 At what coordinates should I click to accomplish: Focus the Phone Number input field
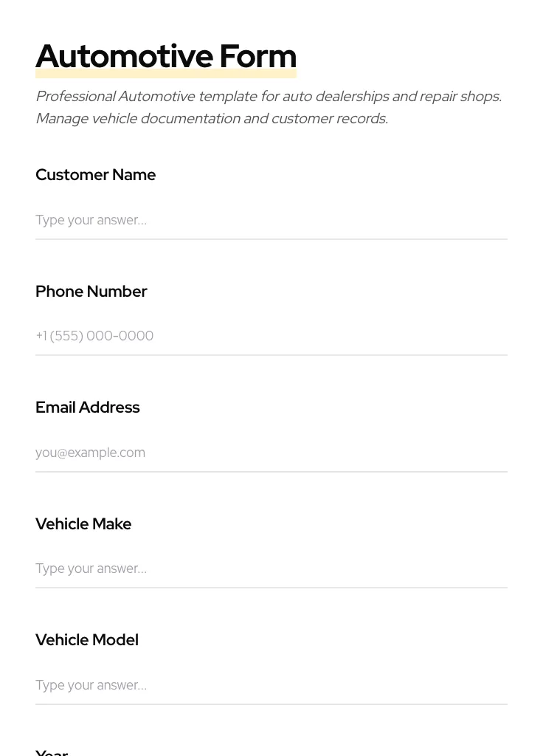(271, 336)
